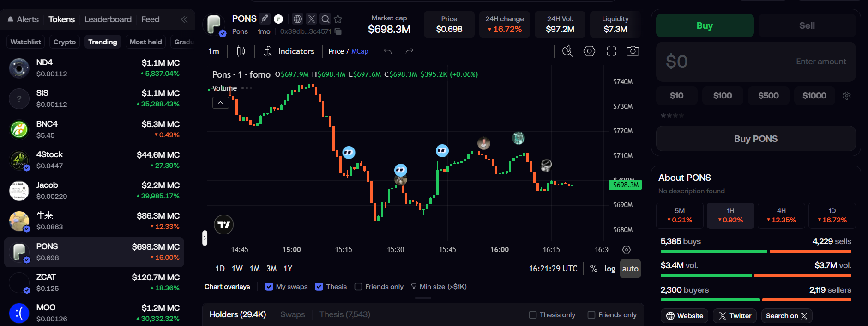Enter fullscreen chart mode
Image resolution: width=868 pixels, height=326 pixels.
click(x=611, y=51)
